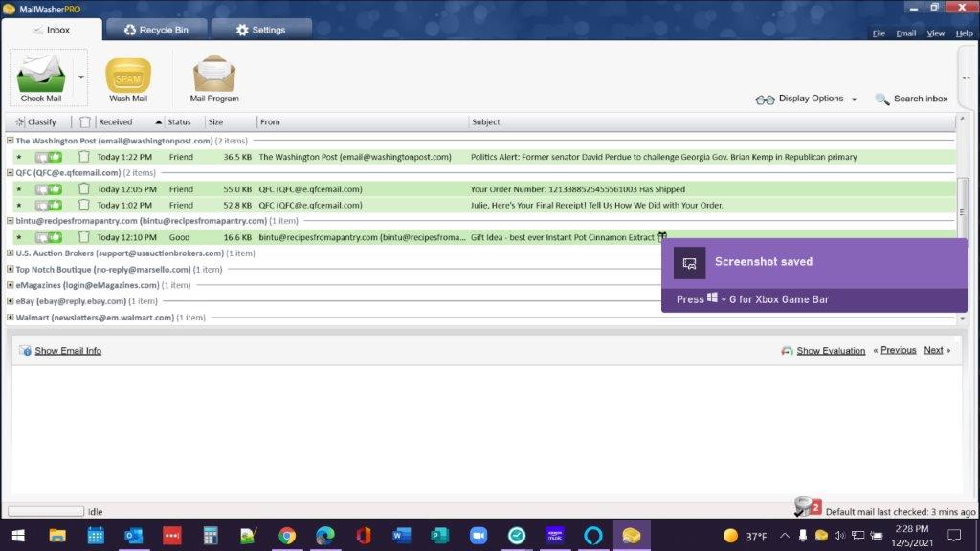Open the Check Mail dropdown arrow
980x551 pixels.
click(81, 77)
